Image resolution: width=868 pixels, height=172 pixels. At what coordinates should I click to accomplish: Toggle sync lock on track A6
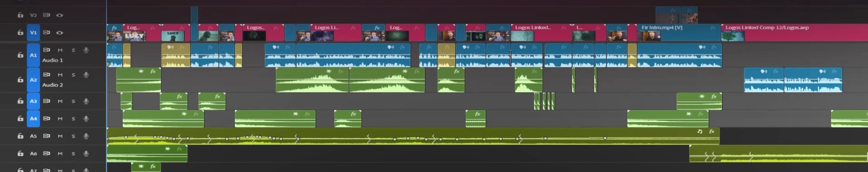click(x=46, y=154)
